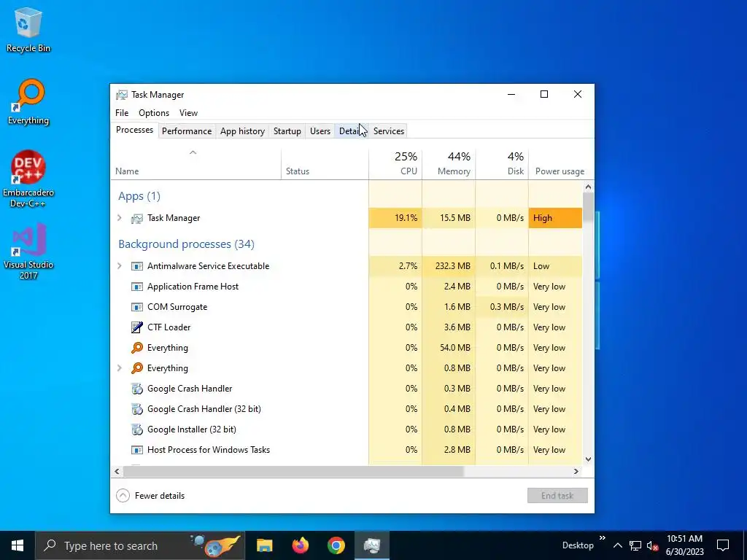The height and width of the screenshot is (560, 747).
Task: Expand the Everything process group with the chevron
Action: coord(120,368)
